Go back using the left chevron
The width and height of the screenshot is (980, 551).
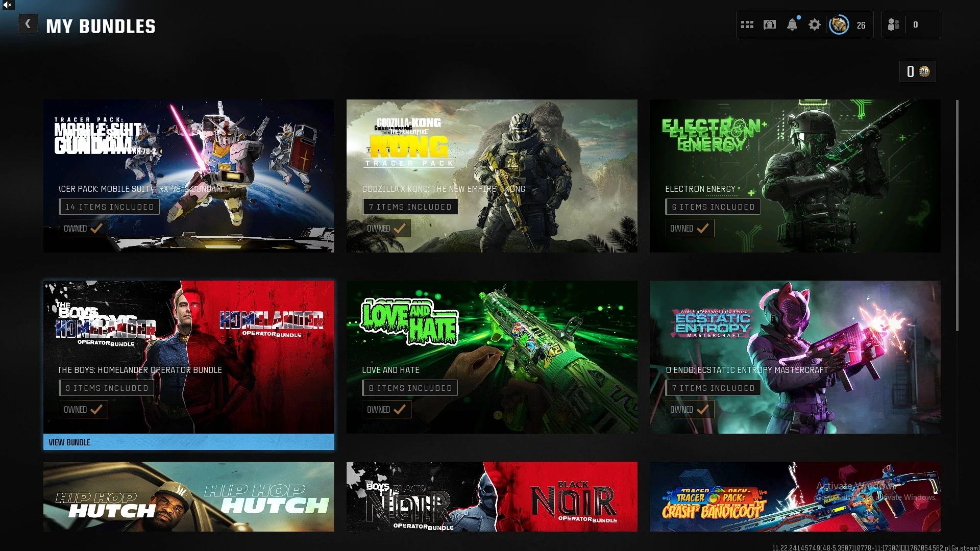28,24
